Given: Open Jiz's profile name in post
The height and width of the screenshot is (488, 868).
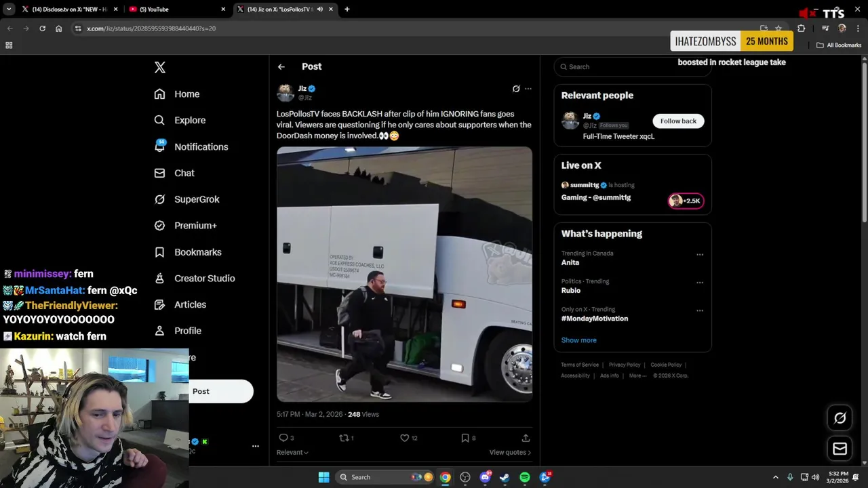Looking at the screenshot, I should point(302,89).
